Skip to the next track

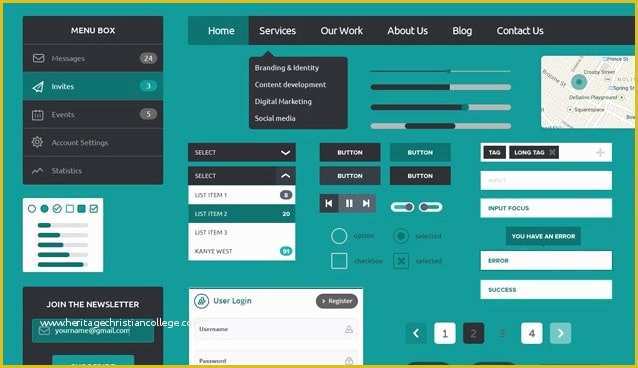[366, 203]
